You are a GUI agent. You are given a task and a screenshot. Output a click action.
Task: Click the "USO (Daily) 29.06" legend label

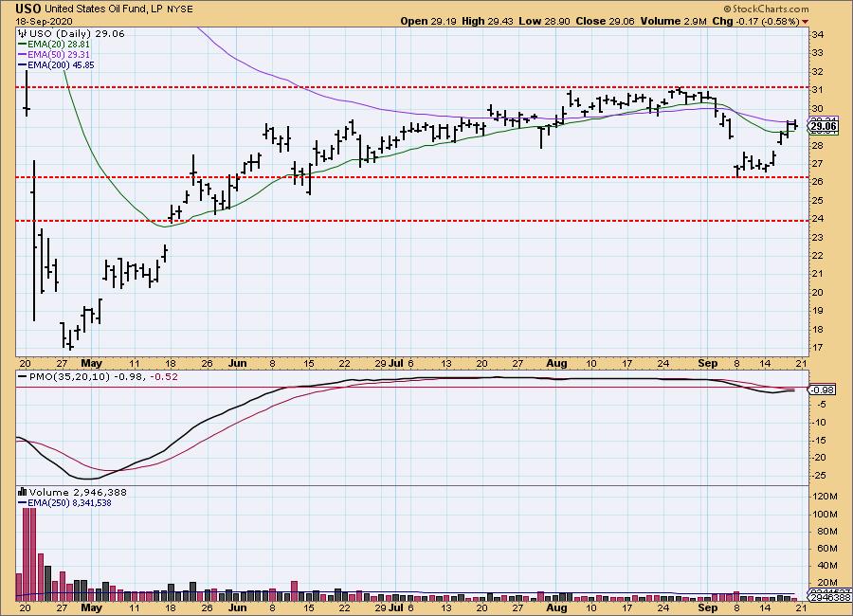(x=77, y=34)
